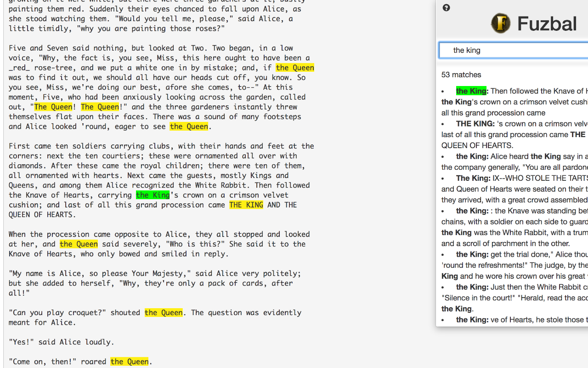Click 'the Queen' after 'Can you play croquet?" shouted'
The image size is (588, 368).
[164, 312]
